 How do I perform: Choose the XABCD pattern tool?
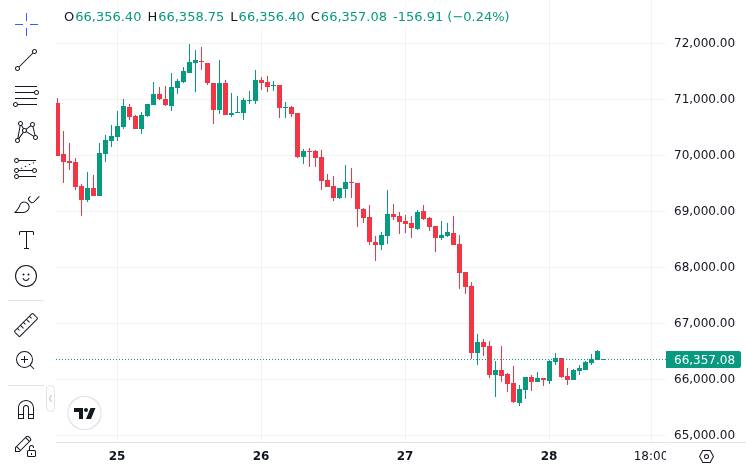coord(26,132)
